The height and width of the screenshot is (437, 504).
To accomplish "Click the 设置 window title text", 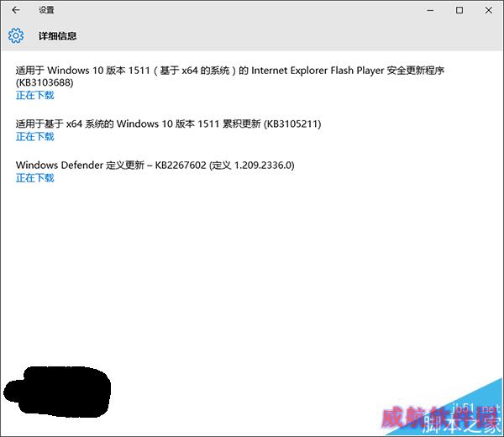I will click(x=46, y=10).
